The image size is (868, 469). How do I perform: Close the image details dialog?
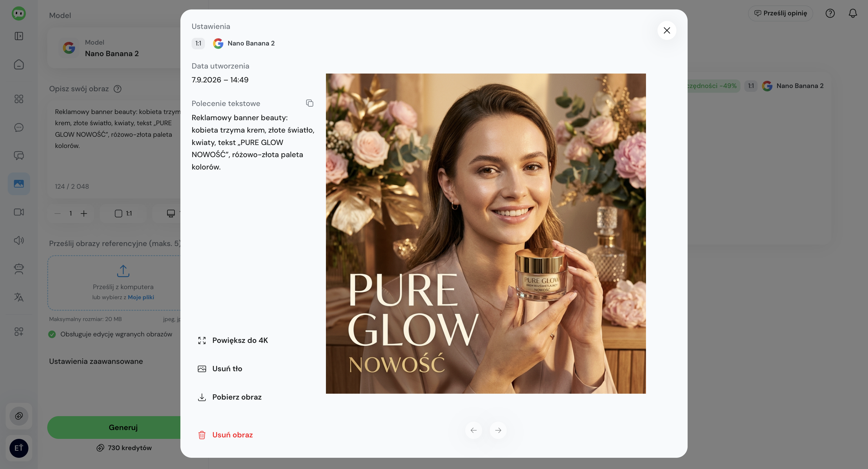(x=667, y=30)
